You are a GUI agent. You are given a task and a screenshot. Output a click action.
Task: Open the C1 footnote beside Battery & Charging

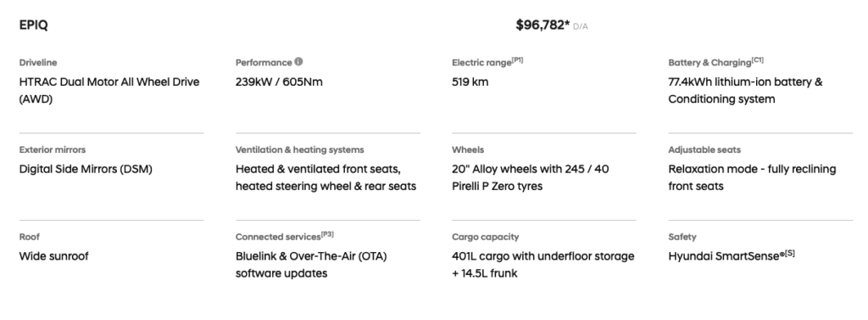tap(757, 60)
